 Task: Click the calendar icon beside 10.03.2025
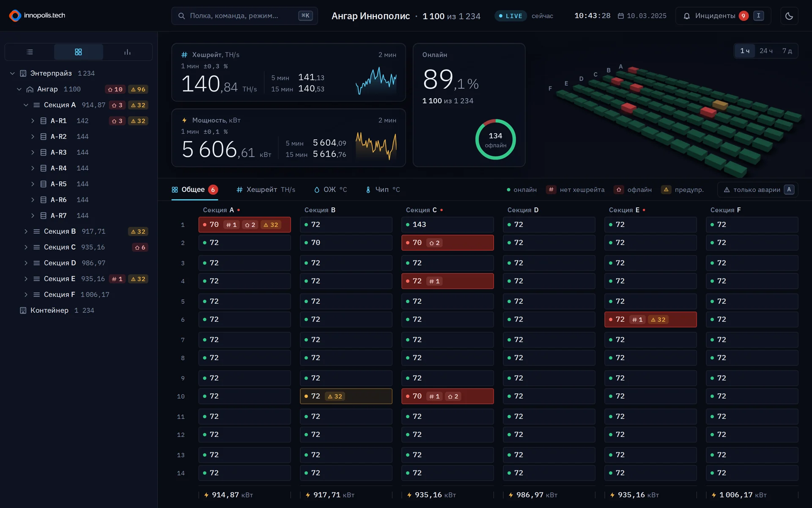(620, 16)
